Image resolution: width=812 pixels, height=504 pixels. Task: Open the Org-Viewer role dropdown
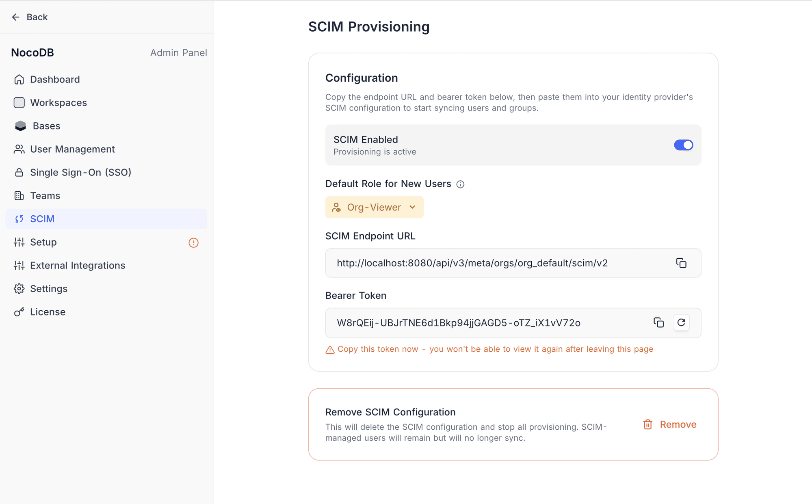point(374,207)
